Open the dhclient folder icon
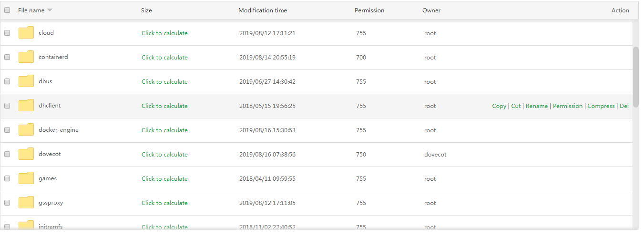Viewport: 644px width, 235px height. pos(26,106)
